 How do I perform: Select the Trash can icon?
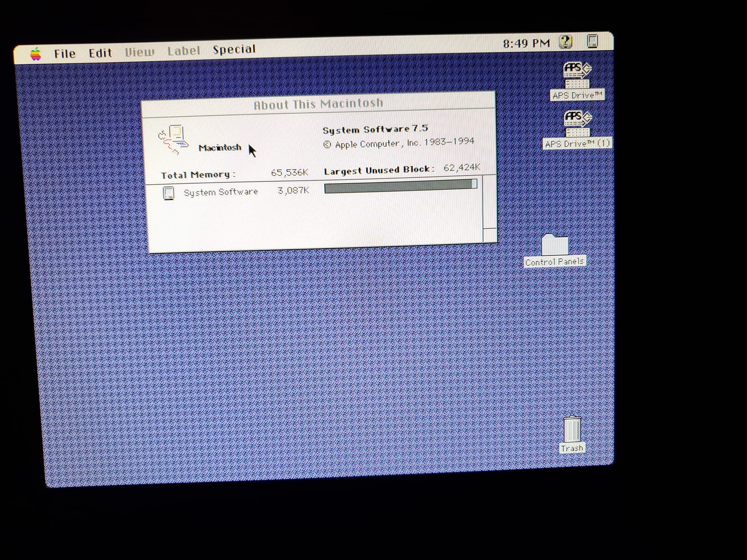(572, 429)
